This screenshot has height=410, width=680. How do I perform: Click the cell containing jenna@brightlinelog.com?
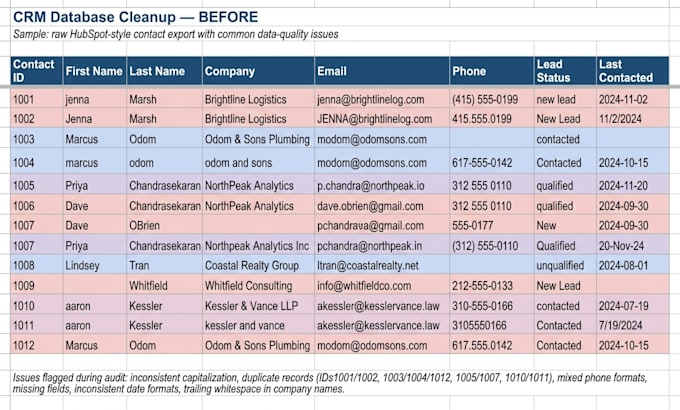point(382,99)
